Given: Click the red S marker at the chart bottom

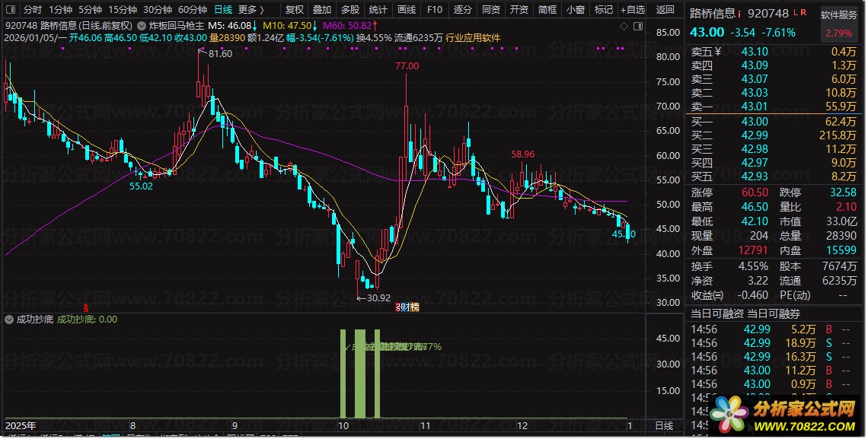Looking at the screenshot, I should (86, 307).
